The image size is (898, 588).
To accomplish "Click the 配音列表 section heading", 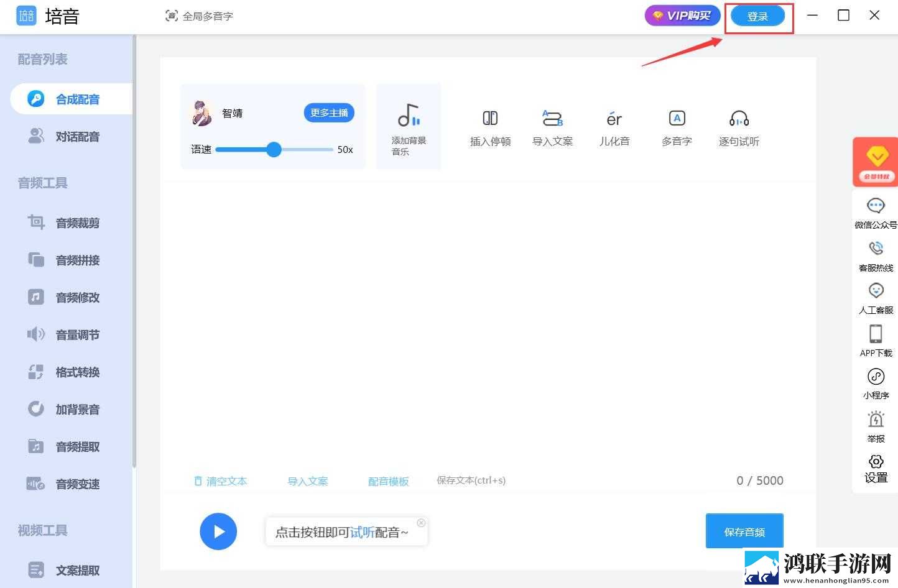I will [x=42, y=60].
